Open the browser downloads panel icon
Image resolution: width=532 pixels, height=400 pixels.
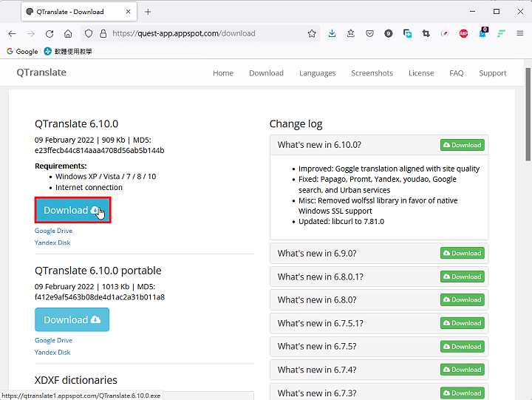point(332,33)
